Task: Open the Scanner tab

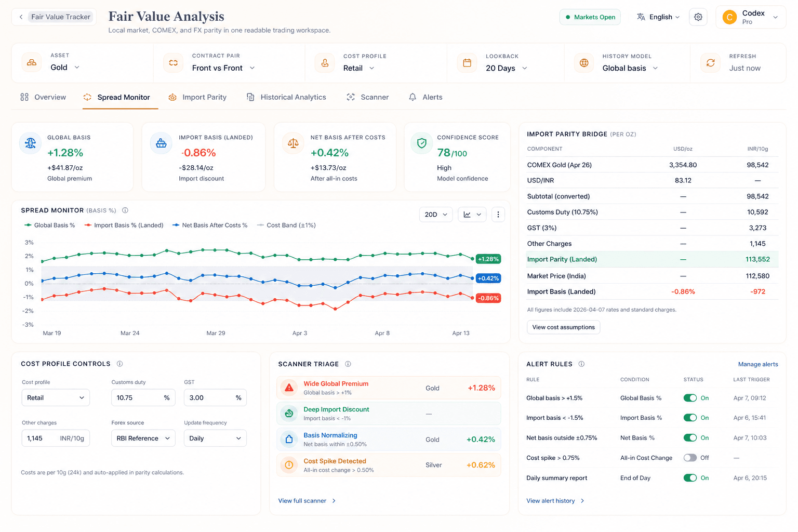Action: pos(368,97)
